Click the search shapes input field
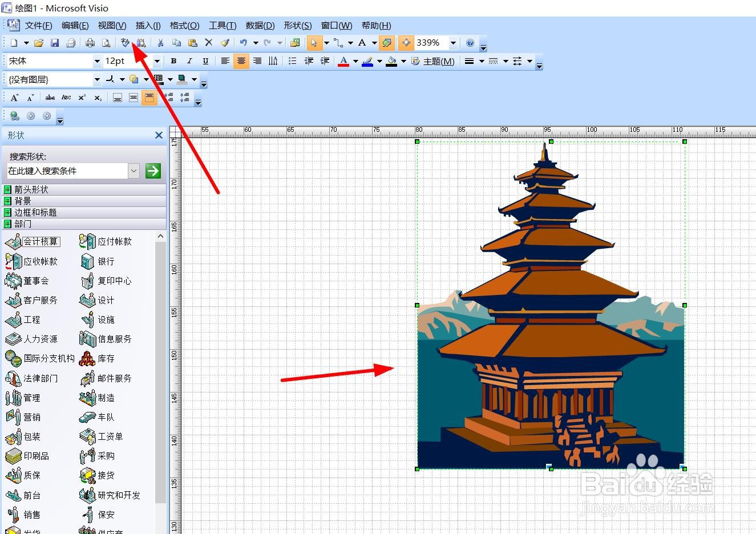The height and width of the screenshot is (534, 756). click(x=67, y=171)
